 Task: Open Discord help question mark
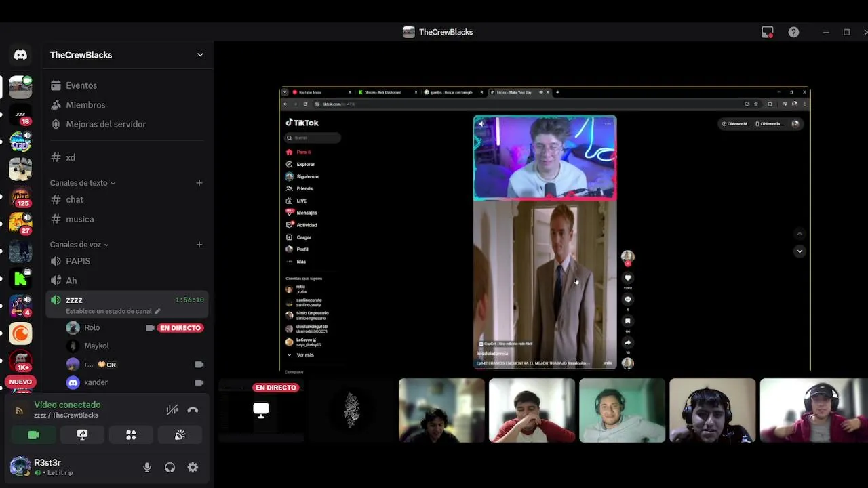793,32
